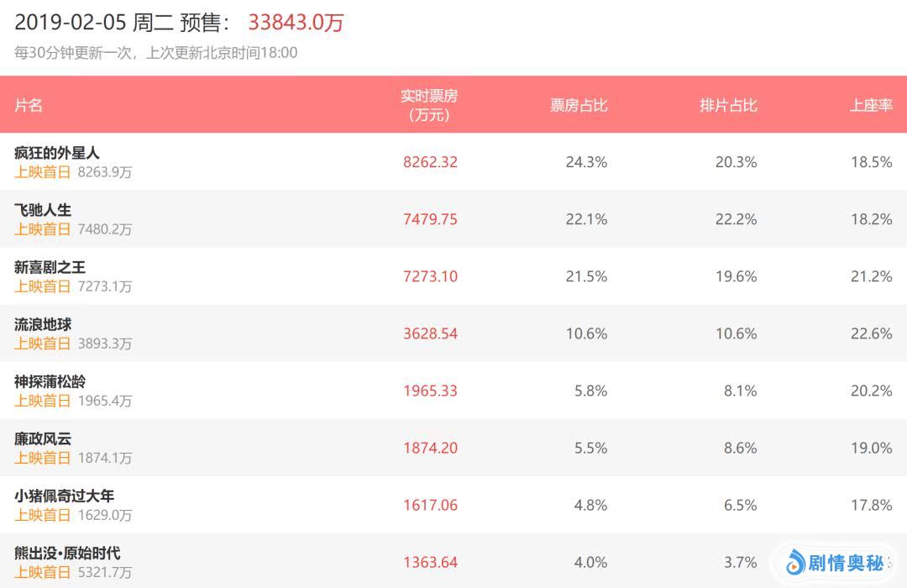Viewport: 907px width, 588px height.
Task: Click 流浪地球 box office value 3628.54
Action: pos(430,333)
